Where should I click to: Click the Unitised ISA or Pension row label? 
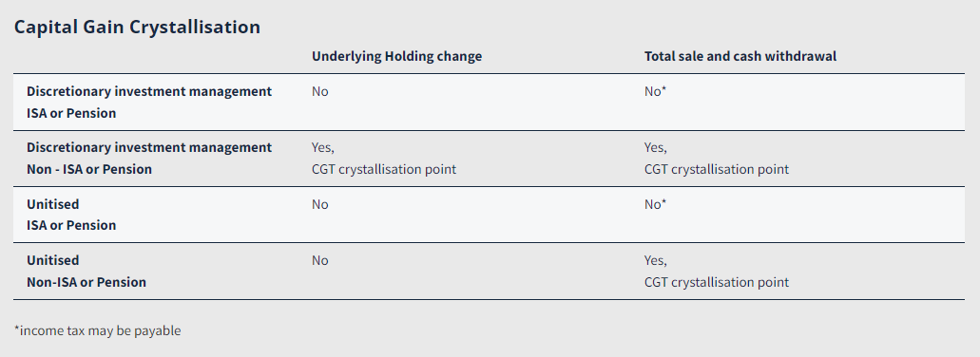point(71,215)
